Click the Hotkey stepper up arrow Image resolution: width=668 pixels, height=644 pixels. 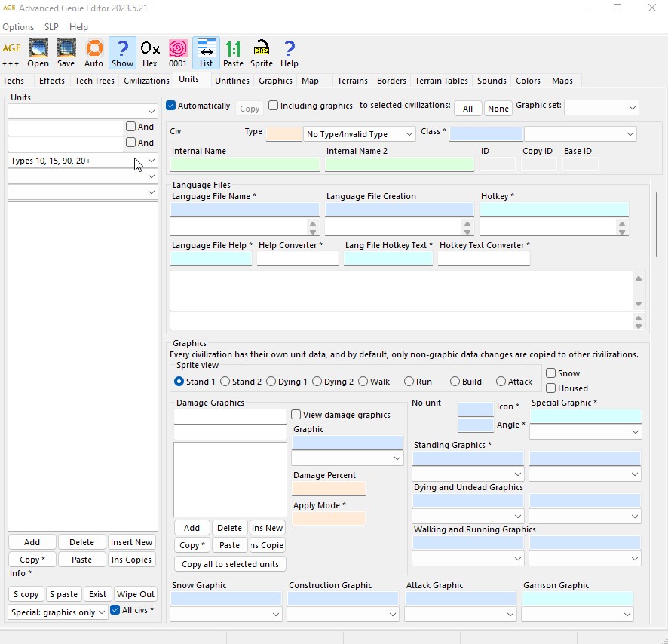621,222
